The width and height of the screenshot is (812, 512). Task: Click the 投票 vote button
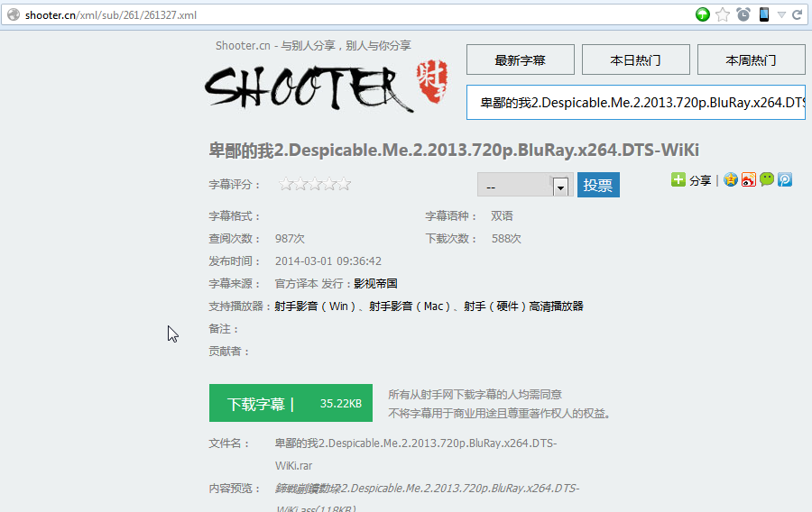point(598,185)
